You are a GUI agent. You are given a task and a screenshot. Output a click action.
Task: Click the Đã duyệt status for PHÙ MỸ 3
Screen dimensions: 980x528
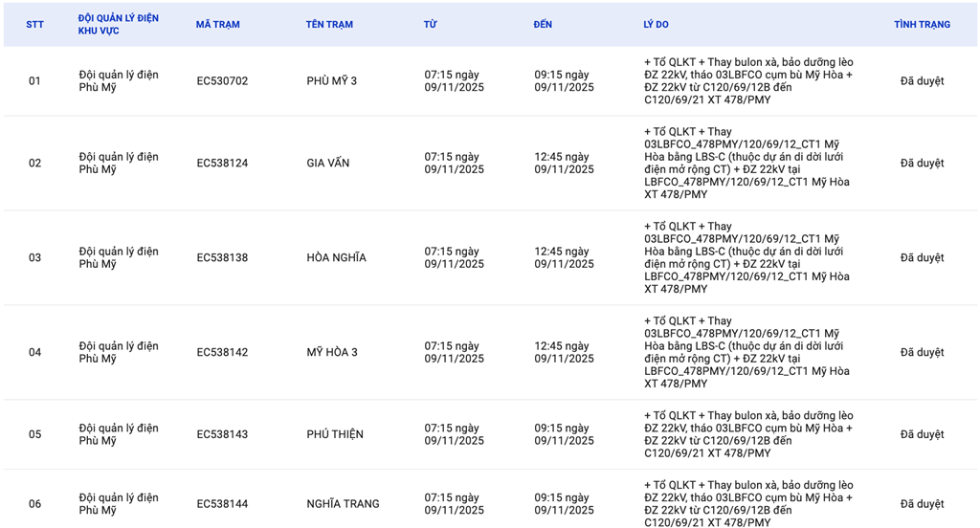click(x=922, y=81)
